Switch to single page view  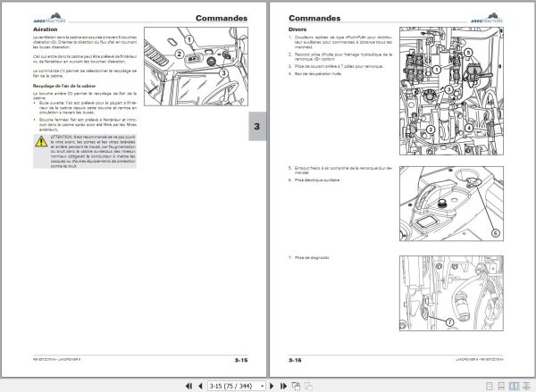[490, 386]
